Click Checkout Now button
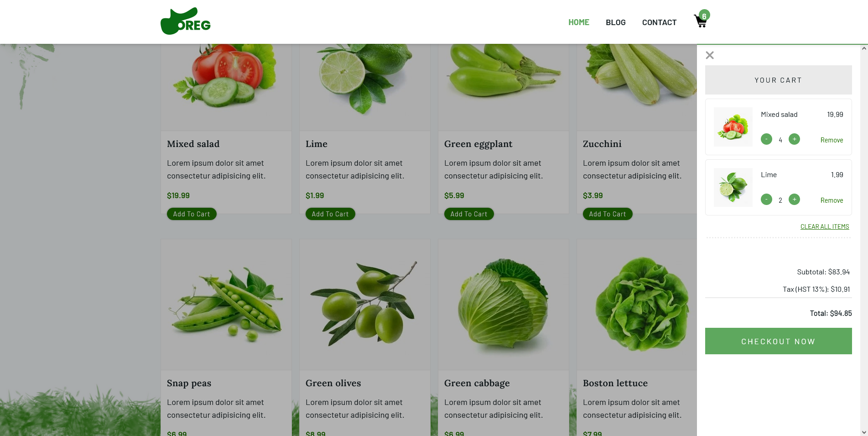This screenshot has width=868, height=436. [x=778, y=341]
